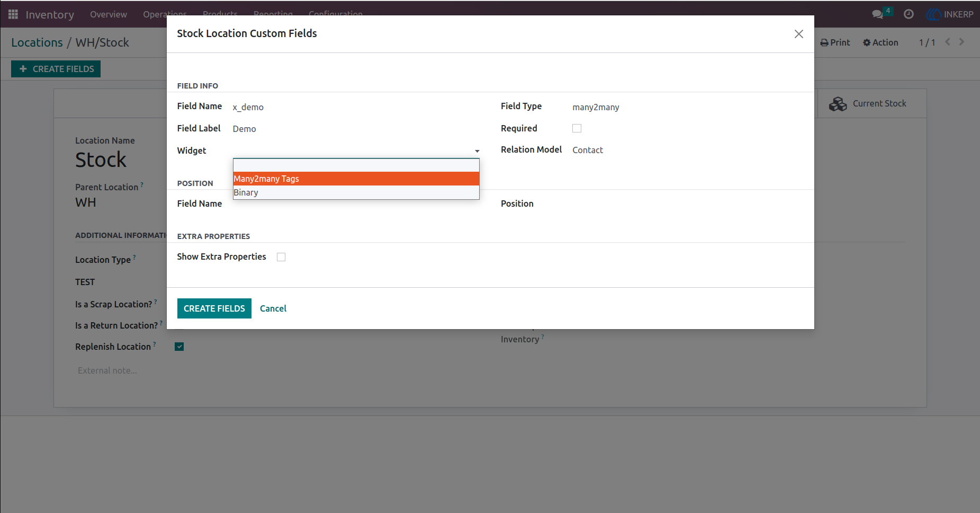Go to previous record arrow
Viewport: 980px width, 513px height.
click(x=948, y=42)
